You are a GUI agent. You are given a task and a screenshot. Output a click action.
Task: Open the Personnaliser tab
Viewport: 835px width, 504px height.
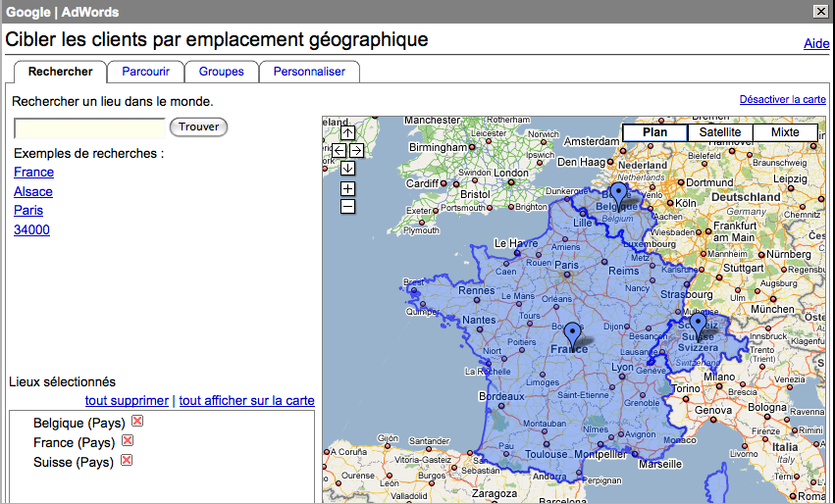pyautogui.click(x=309, y=72)
